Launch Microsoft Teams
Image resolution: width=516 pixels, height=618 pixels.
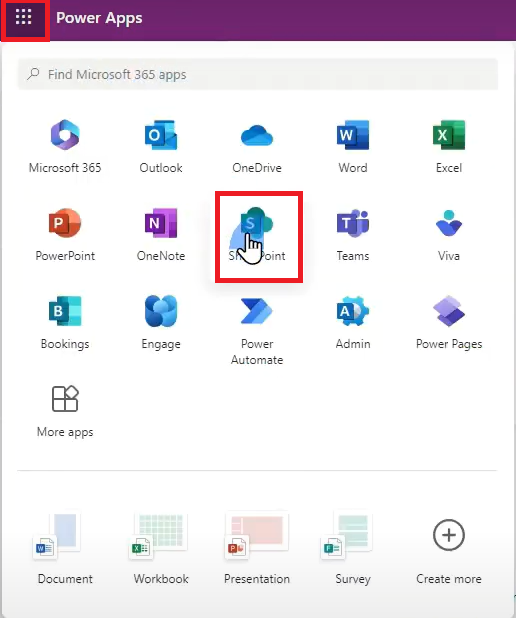point(353,235)
